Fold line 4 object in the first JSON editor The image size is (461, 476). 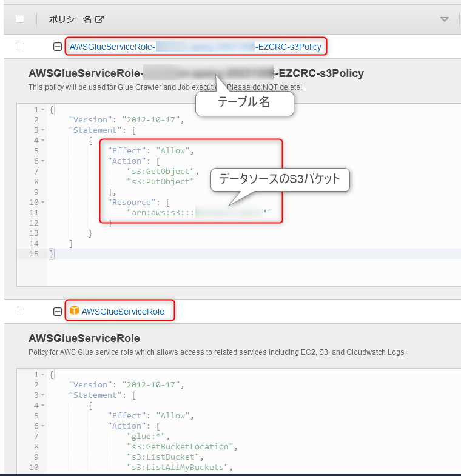point(43,140)
